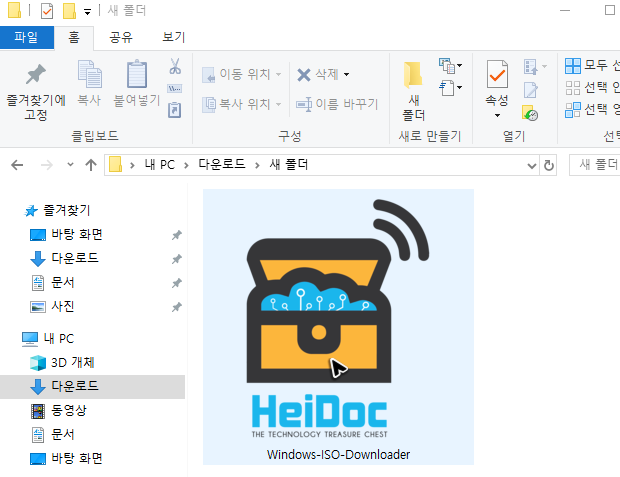Image resolution: width=620 pixels, height=477 pixels.
Task: Click the Refresh button beside address bar
Action: click(x=549, y=165)
